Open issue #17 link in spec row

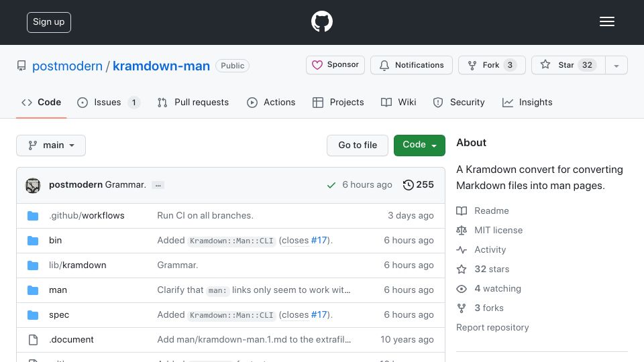319,314
